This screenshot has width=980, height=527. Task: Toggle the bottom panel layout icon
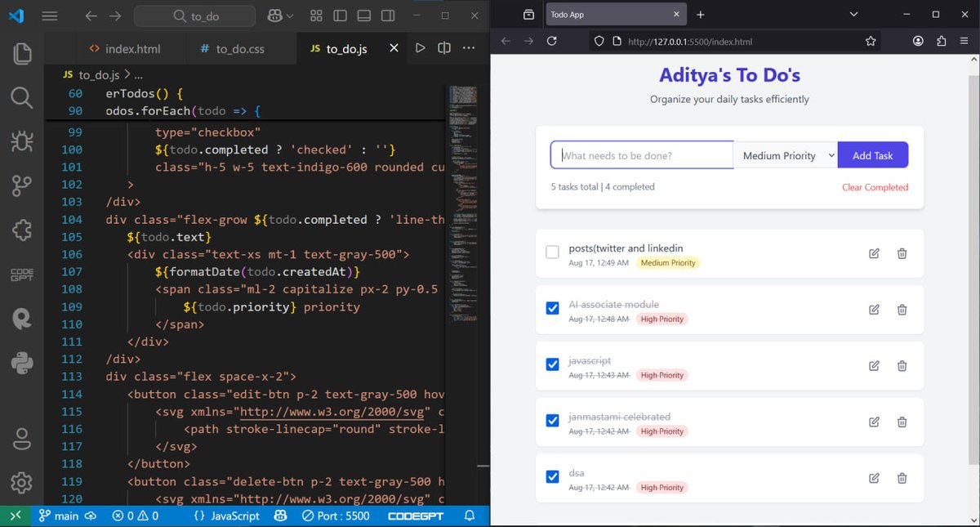click(364, 16)
